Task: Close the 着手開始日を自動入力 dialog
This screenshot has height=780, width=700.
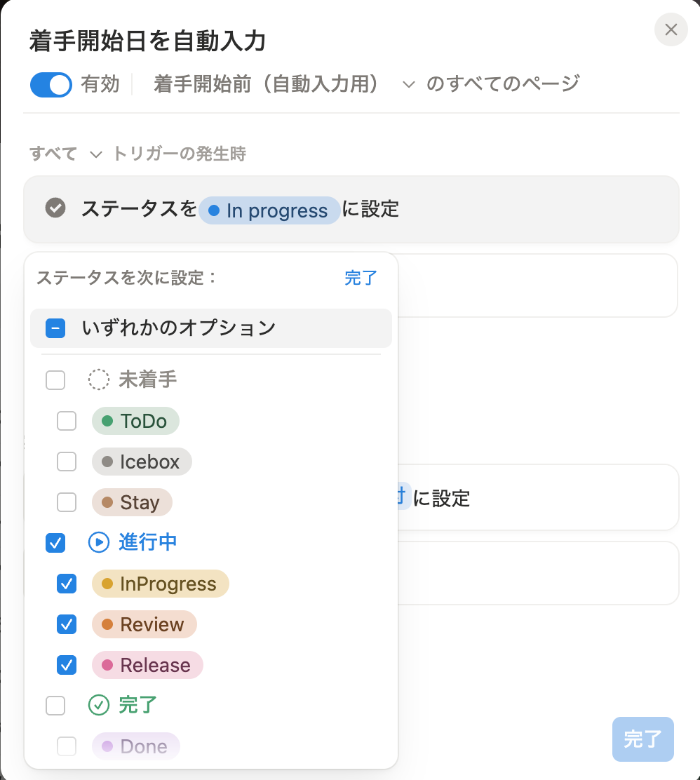Action: tap(671, 29)
